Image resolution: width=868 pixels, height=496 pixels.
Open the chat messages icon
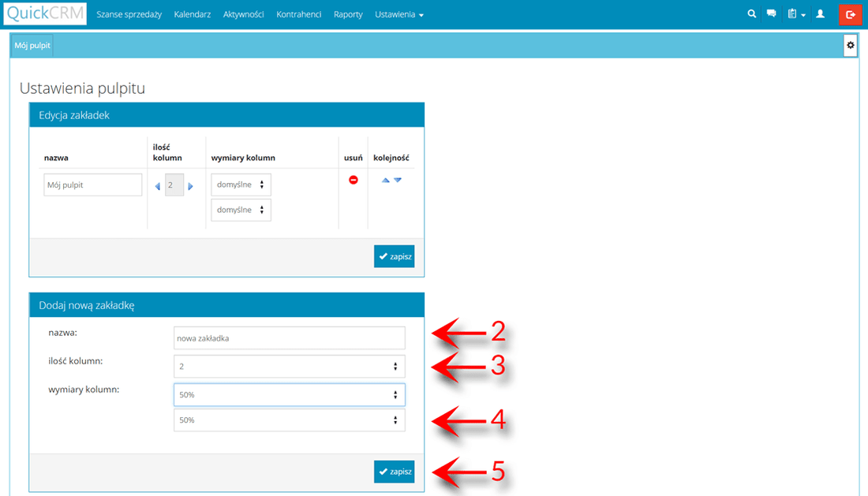click(x=771, y=14)
